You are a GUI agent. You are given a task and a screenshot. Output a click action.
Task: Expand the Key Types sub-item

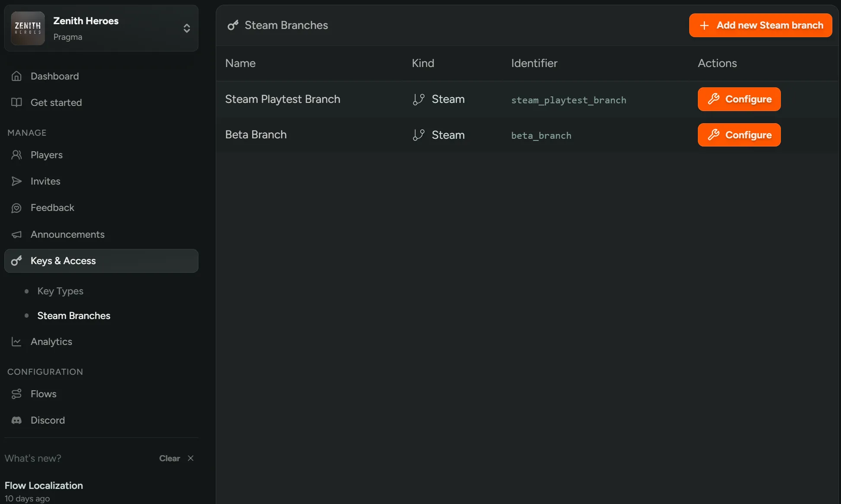60,291
